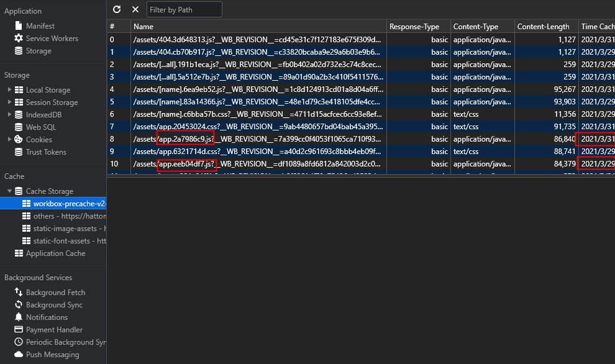Open Background Fetch service

click(x=55, y=293)
